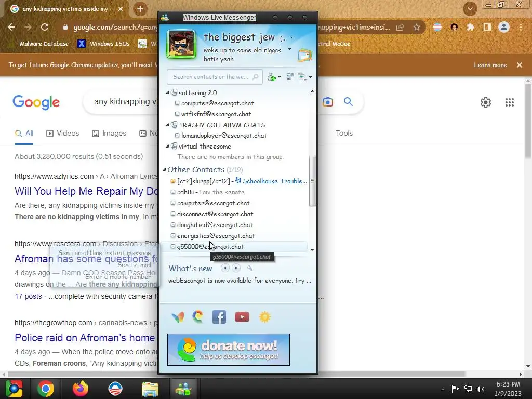
Task: Click the Add a contact icon
Action: click(x=271, y=77)
